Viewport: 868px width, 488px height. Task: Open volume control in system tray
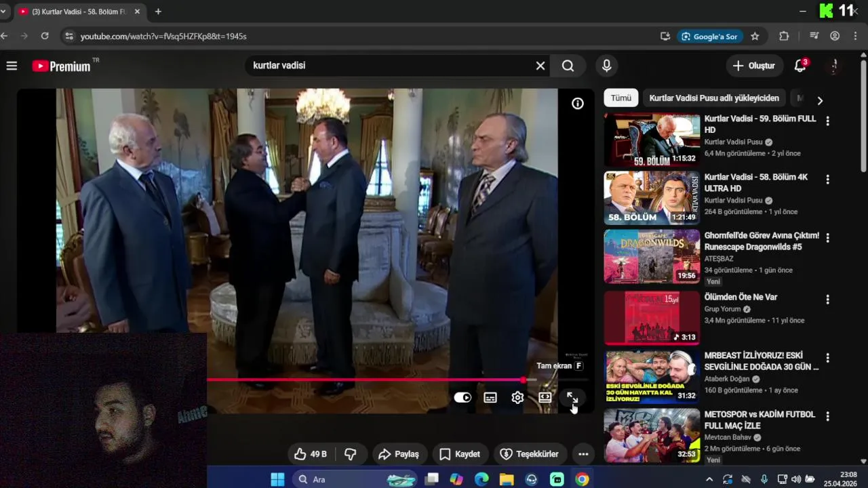pyautogui.click(x=796, y=479)
